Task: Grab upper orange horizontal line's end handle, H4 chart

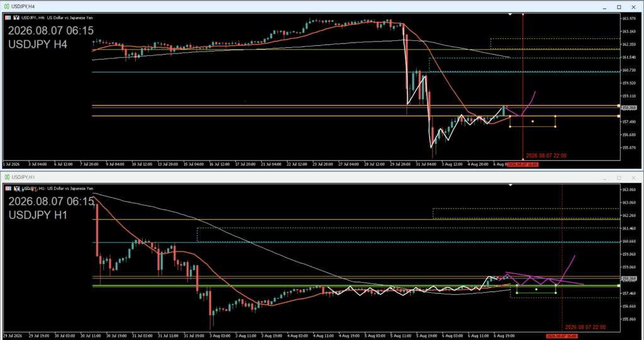Action: pos(619,106)
